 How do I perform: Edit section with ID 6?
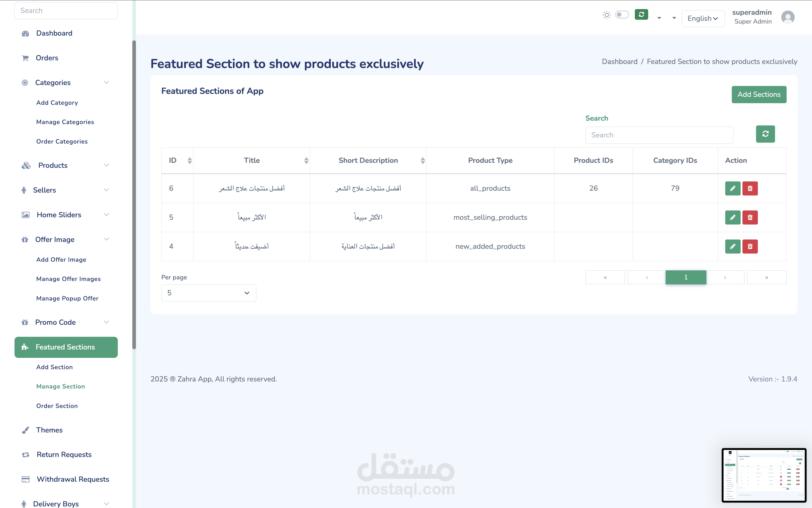point(733,188)
